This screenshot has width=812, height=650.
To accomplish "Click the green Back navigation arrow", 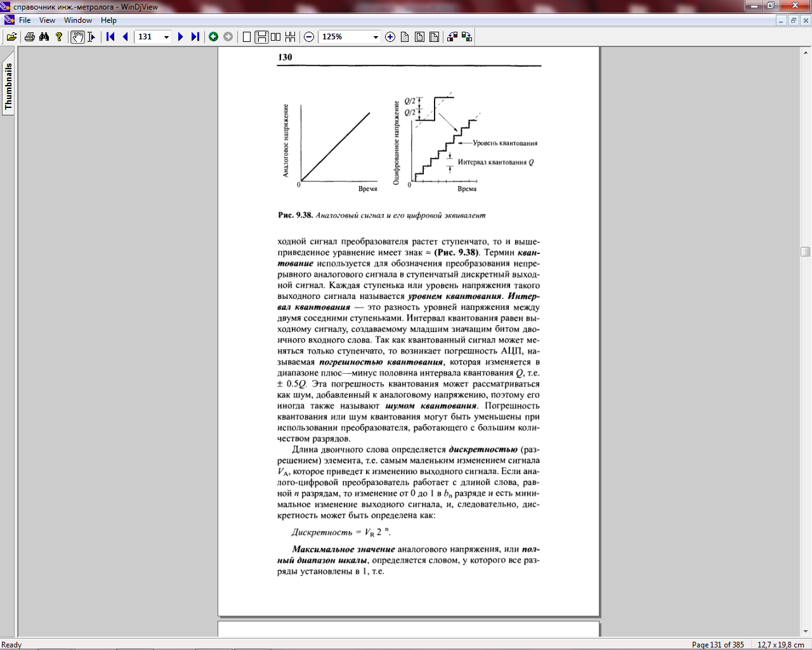I will 214,37.
